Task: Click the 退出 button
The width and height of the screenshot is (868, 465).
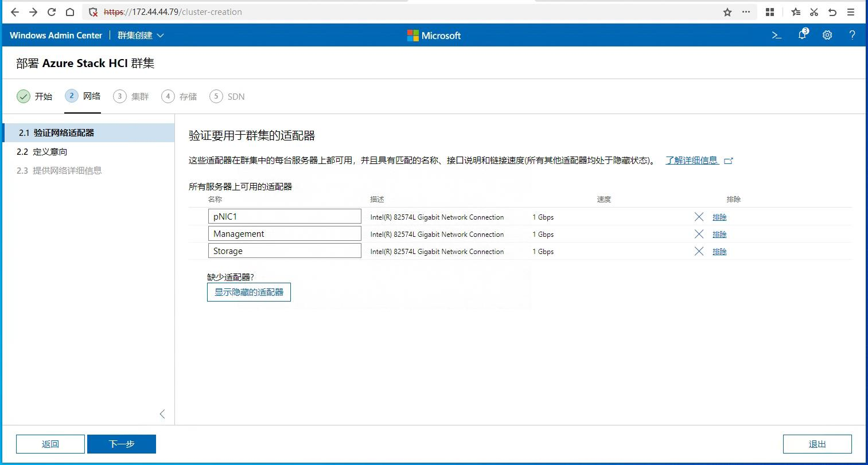Action: pyautogui.click(x=817, y=444)
